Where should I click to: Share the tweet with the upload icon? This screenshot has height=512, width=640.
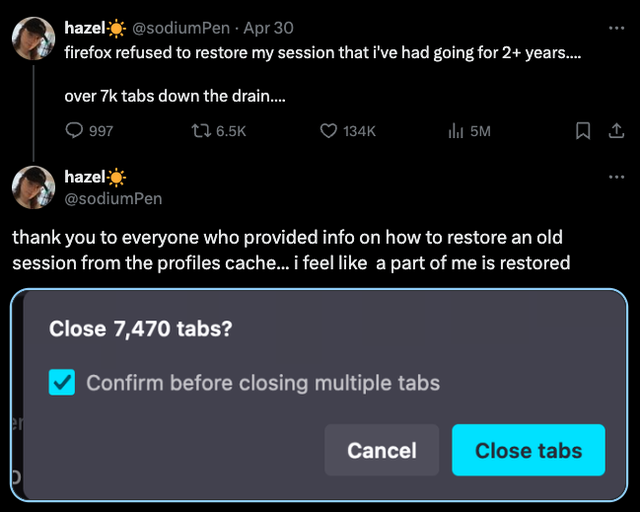[616, 131]
